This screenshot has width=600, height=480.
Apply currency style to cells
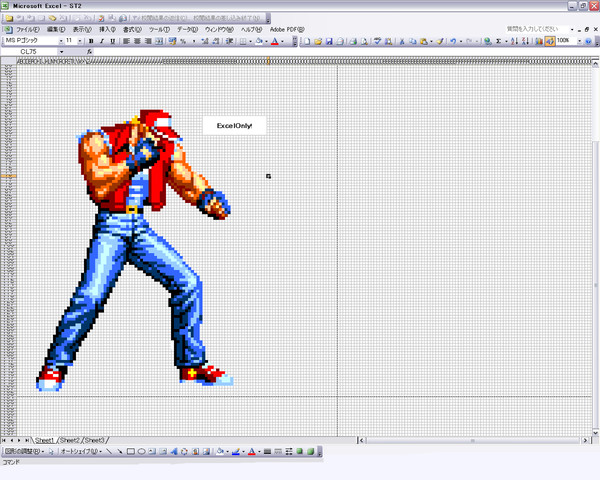click(x=172, y=41)
